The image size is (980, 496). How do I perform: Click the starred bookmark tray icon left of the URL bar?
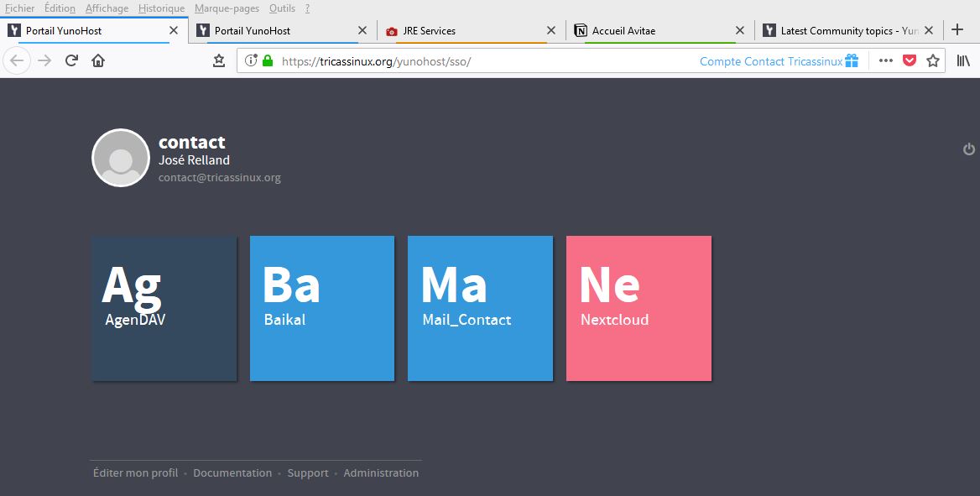tap(219, 60)
